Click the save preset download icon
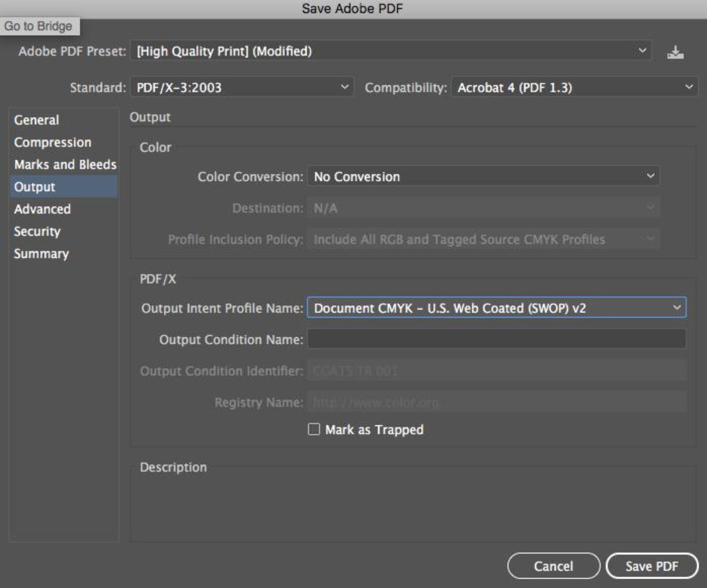707x588 pixels. point(675,52)
